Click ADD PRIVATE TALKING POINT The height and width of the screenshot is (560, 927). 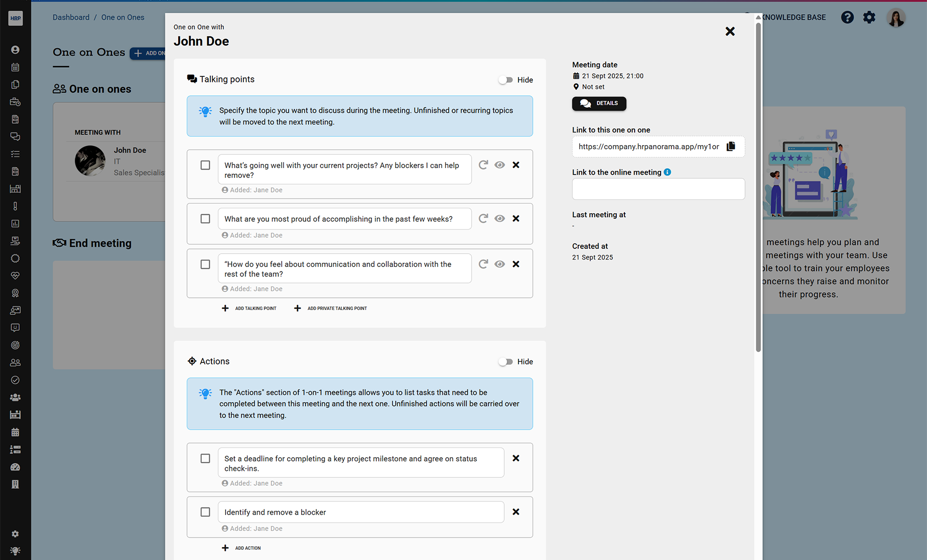(331, 308)
